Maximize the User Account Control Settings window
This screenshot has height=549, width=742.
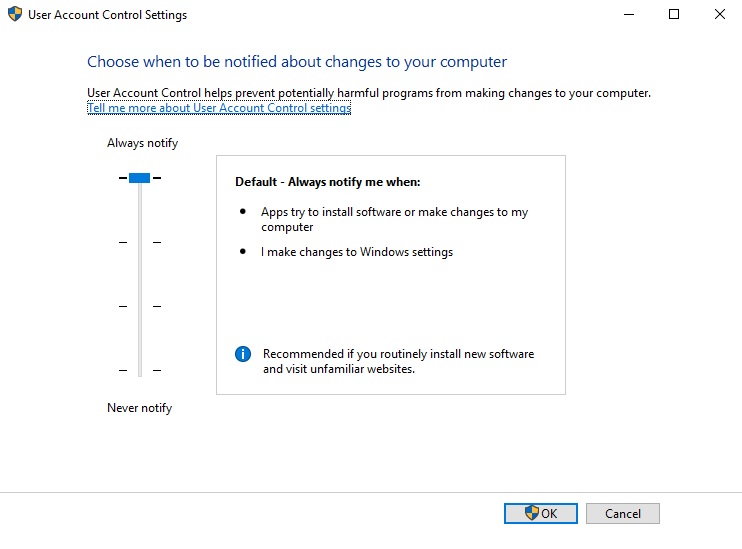674,15
